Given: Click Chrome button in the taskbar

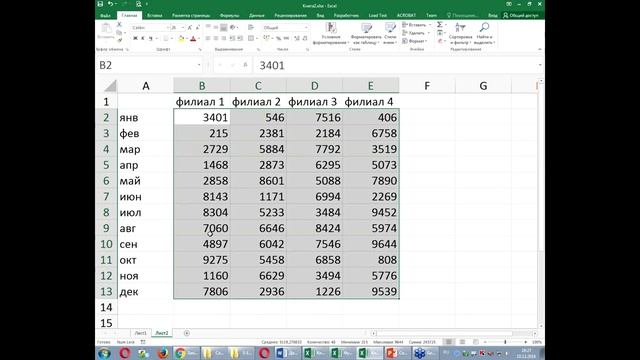Looking at the screenshot, I should click(186, 353).
